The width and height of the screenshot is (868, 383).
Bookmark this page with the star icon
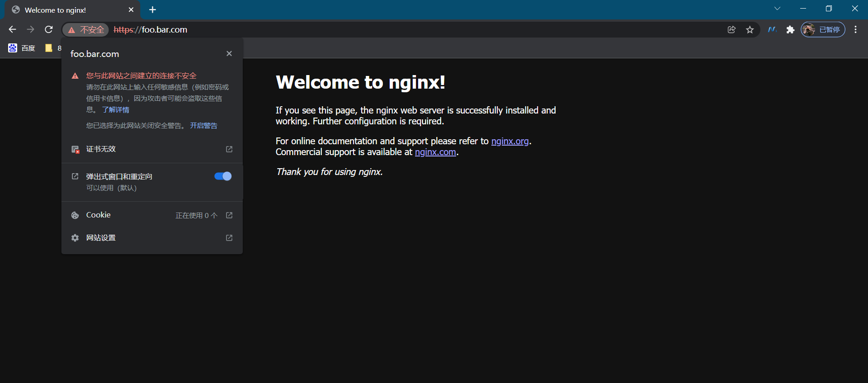coord(750,29)
